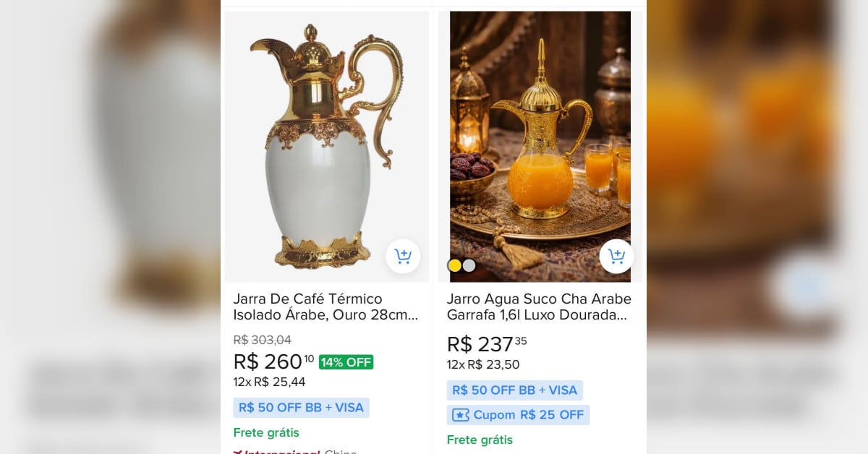Click Frete grátis under the coffee jug
The image size is (868, 454).
point(266,432)
